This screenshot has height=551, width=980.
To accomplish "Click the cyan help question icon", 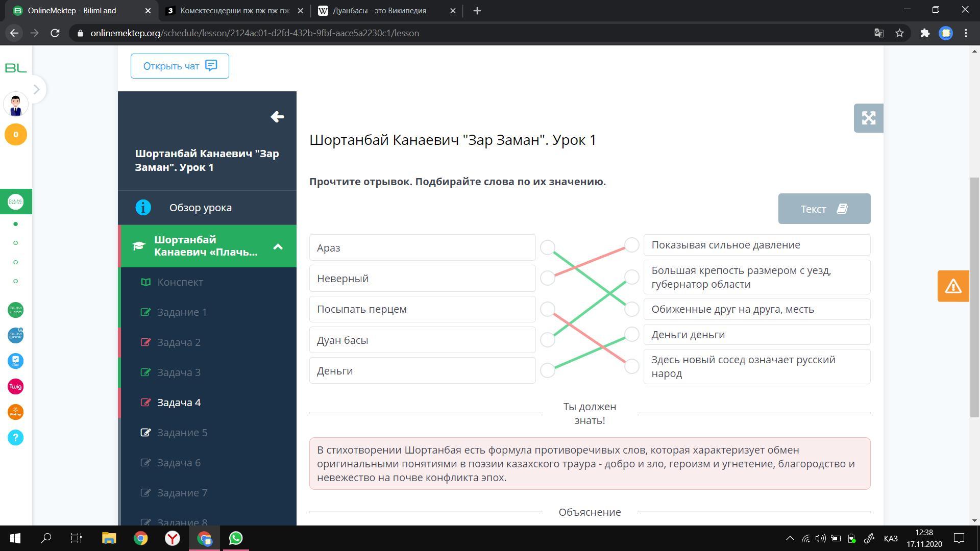I will click(x=15, y=437).
